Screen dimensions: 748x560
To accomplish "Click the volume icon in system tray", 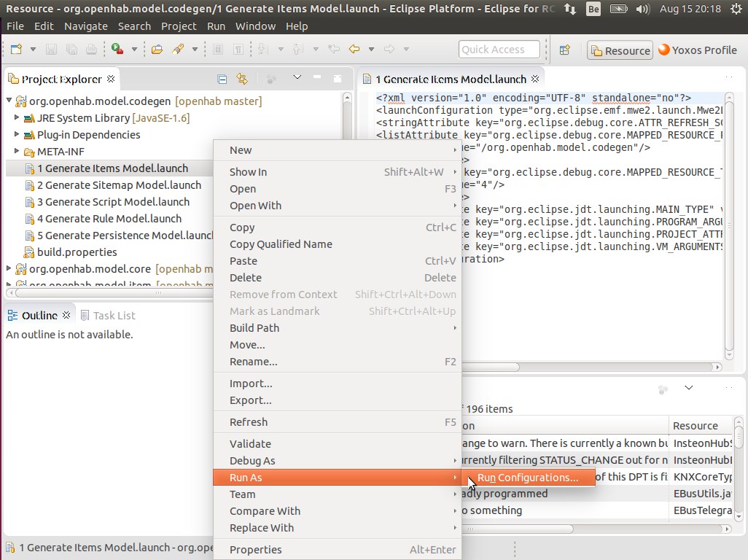I will (642, 9).
